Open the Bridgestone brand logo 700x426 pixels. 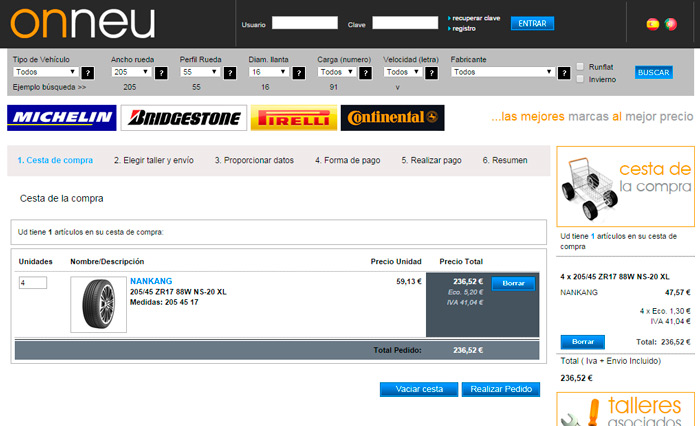click(x=183, y=118)
